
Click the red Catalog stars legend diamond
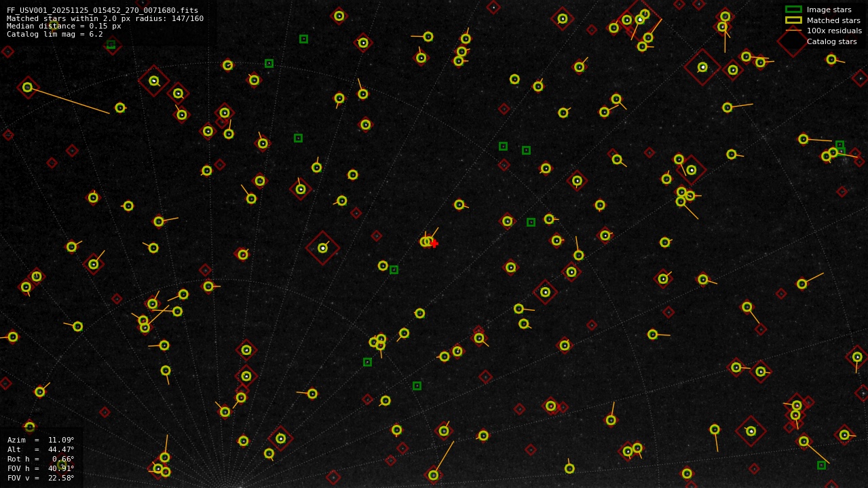coord(793,41)
